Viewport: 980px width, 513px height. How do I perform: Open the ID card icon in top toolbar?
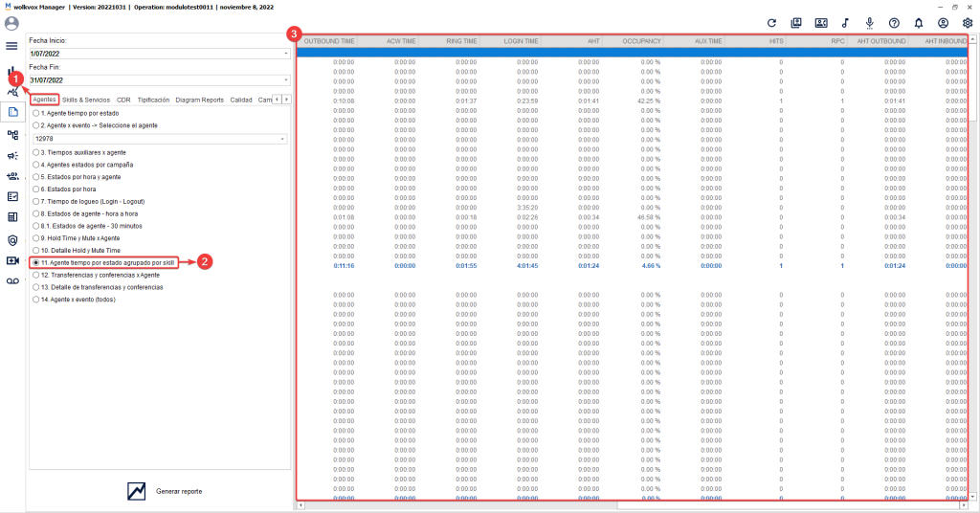click(821, 23)
